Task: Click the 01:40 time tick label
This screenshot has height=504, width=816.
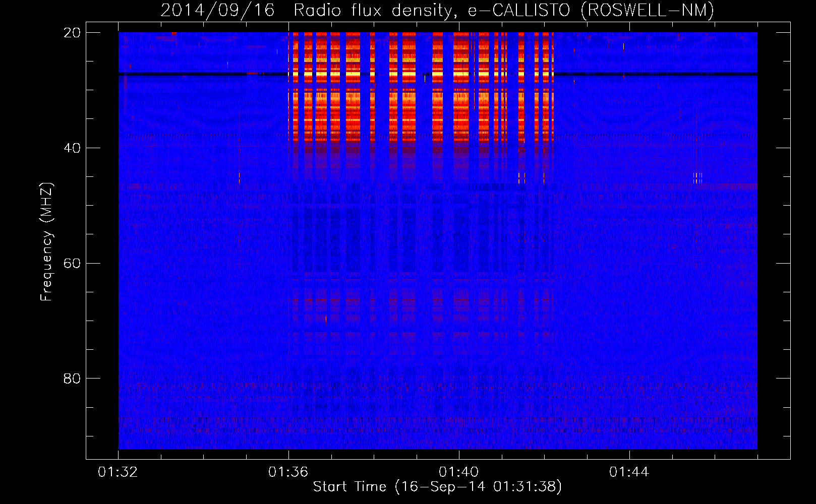Action: (459, 472)
